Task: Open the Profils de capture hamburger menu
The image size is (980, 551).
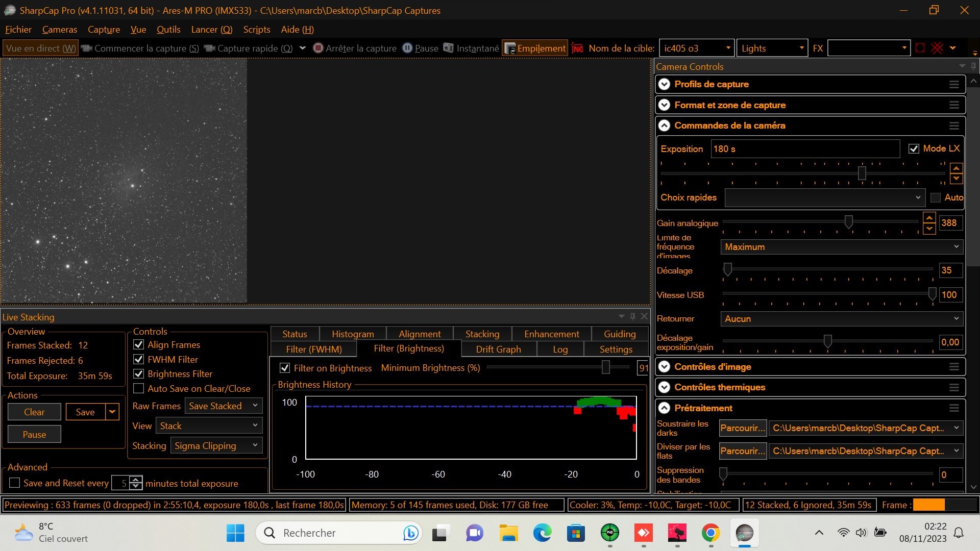Action: tap(954, 85)
